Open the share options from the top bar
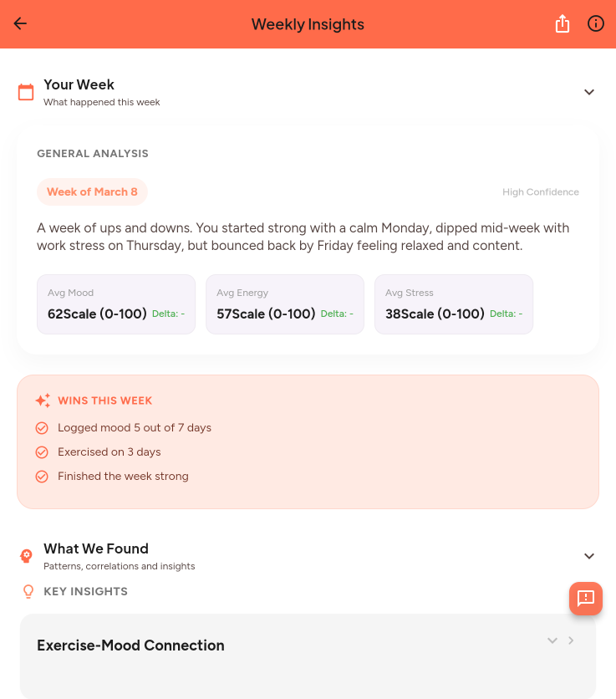 (562, 24)
